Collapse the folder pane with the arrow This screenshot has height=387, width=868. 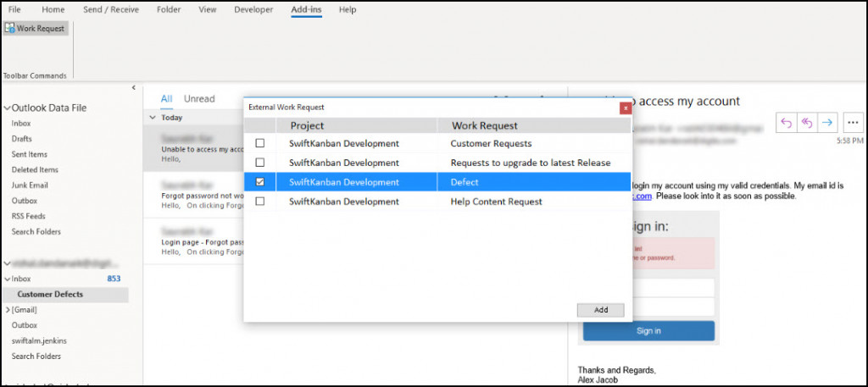coord(133,87)
